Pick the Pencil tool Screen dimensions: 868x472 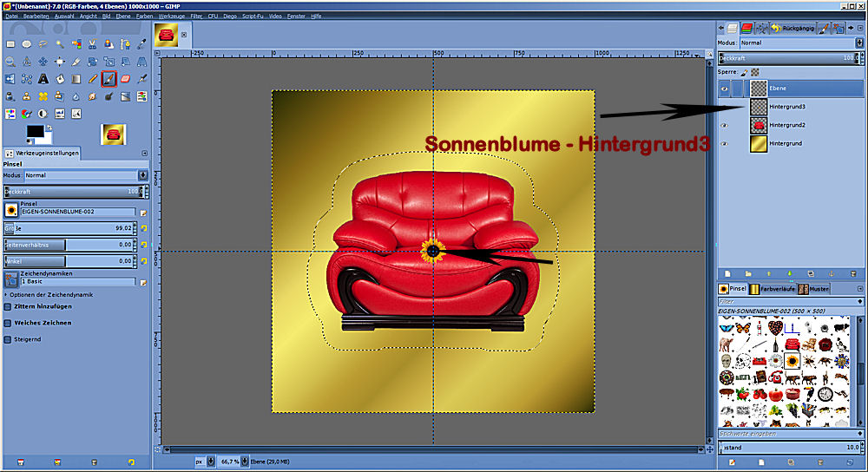click(x=93, y=79)
